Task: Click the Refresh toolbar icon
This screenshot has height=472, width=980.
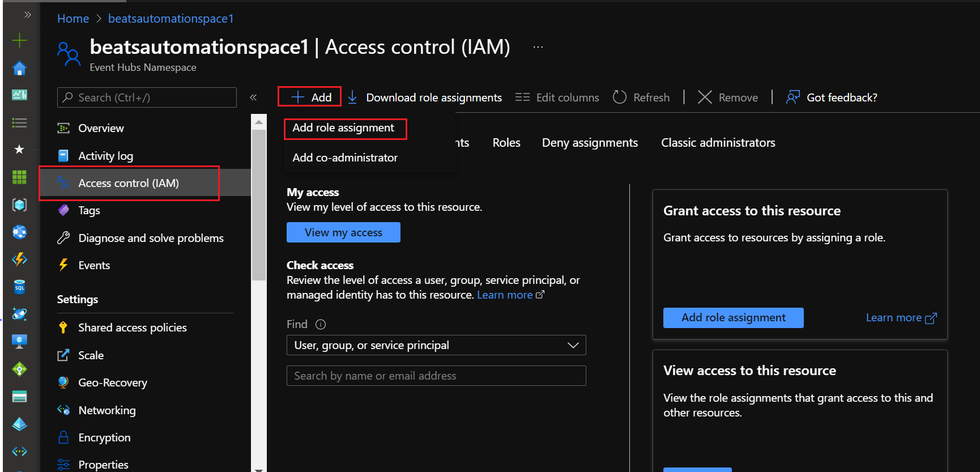Action: [620, 97]
